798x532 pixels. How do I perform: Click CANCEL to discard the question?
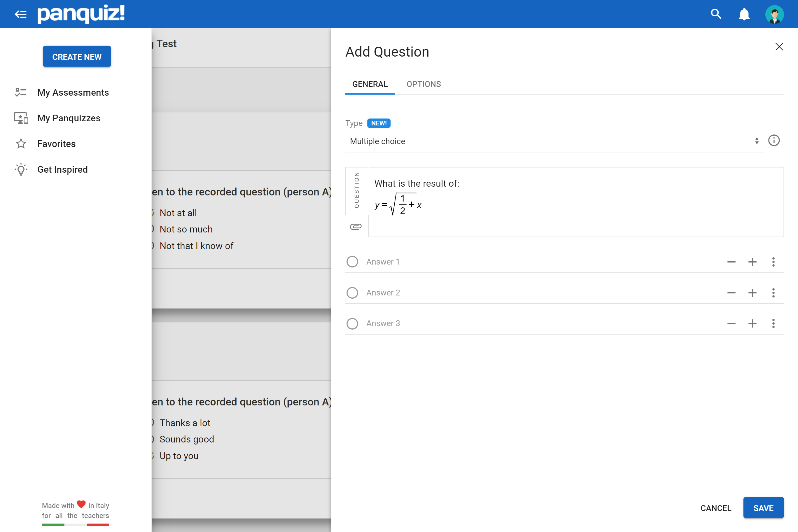(x=715, y=508)
